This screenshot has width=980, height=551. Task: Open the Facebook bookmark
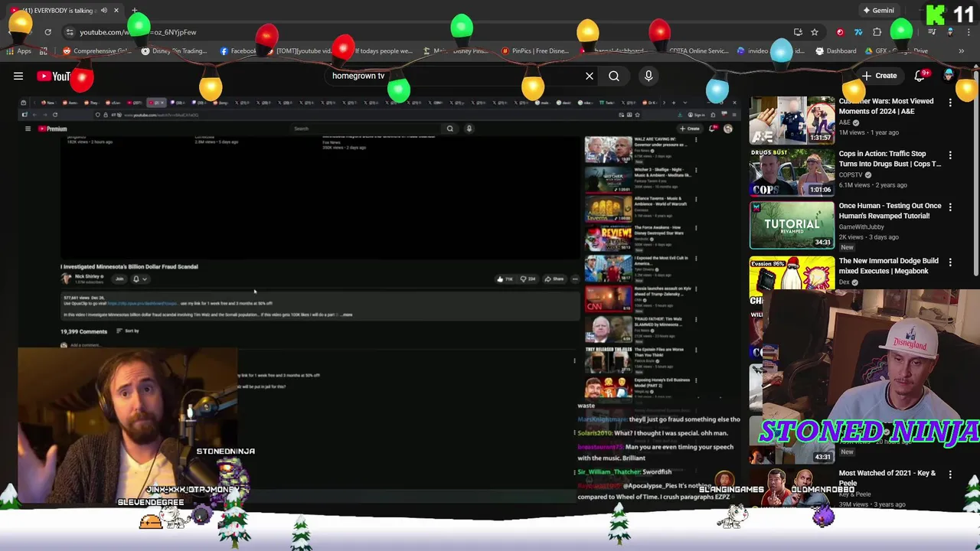[237, 51]
